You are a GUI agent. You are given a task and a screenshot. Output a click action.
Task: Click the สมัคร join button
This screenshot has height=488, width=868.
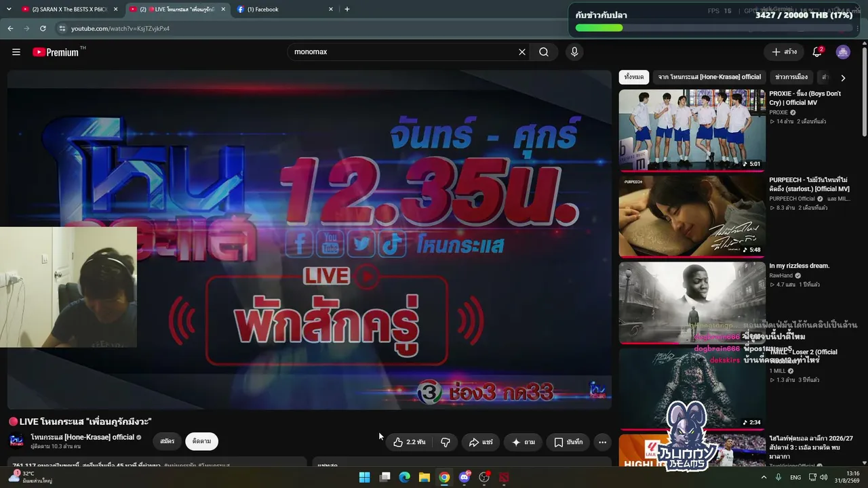coord(167,441)
